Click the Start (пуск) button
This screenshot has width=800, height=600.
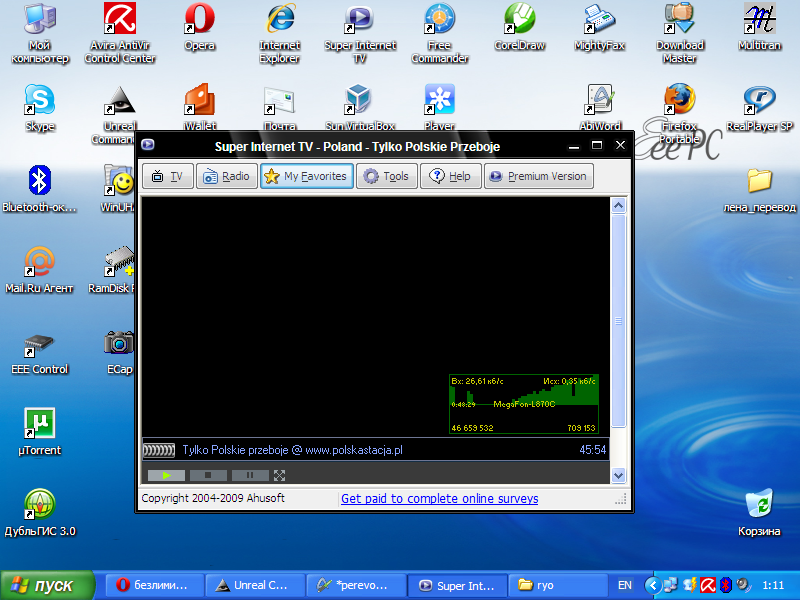[47, 585]
